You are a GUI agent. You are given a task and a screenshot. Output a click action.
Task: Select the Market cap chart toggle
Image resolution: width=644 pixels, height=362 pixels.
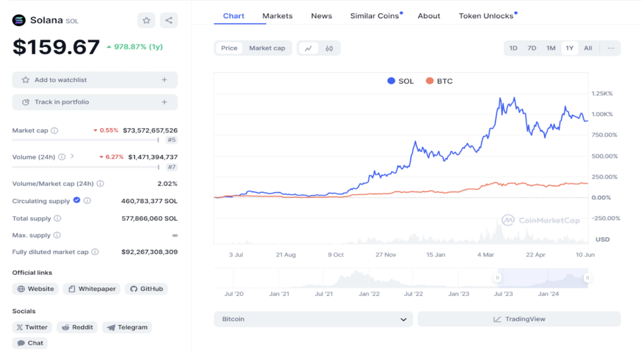(267, 48)
